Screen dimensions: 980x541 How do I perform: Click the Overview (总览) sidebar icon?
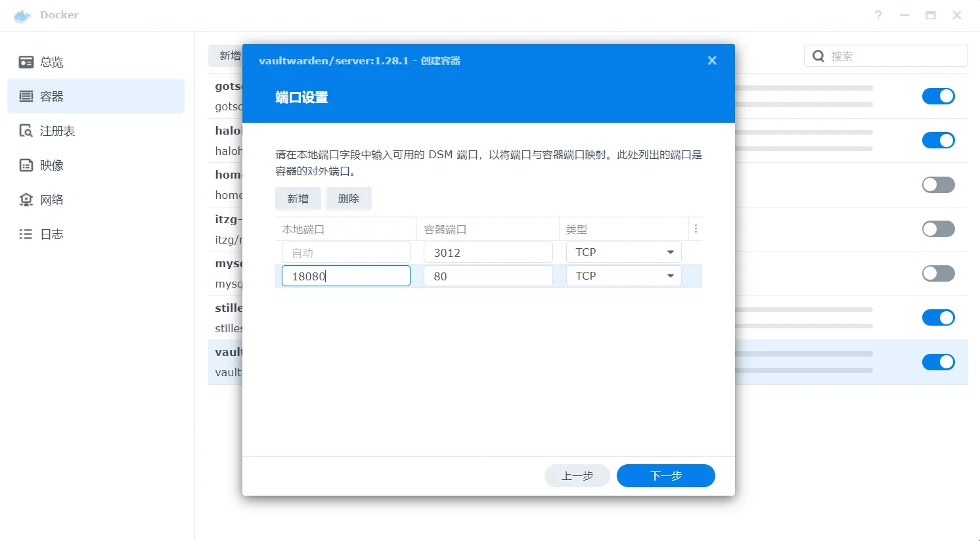pyautogui.click(x=26, y=62)
